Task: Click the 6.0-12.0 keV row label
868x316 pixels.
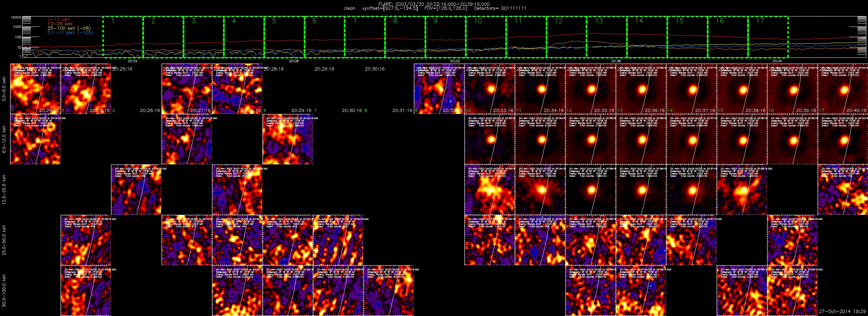Action: 4,139
